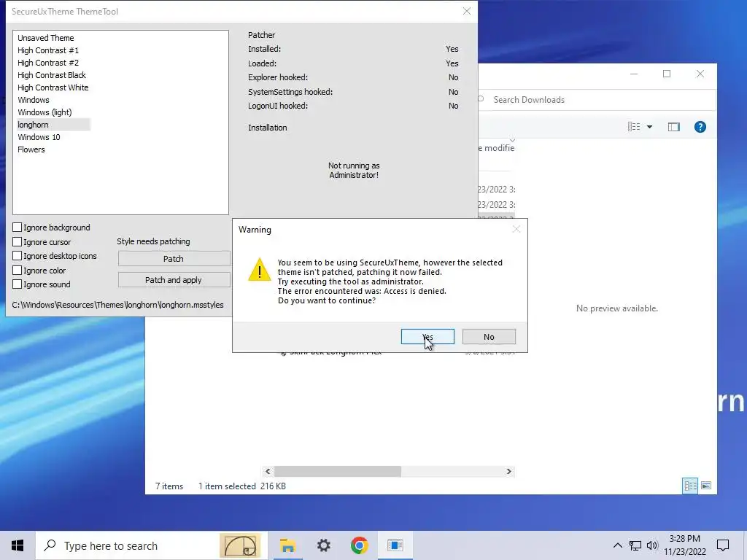
Task: Select High Contrast White theme
Action: coord(53,87)
